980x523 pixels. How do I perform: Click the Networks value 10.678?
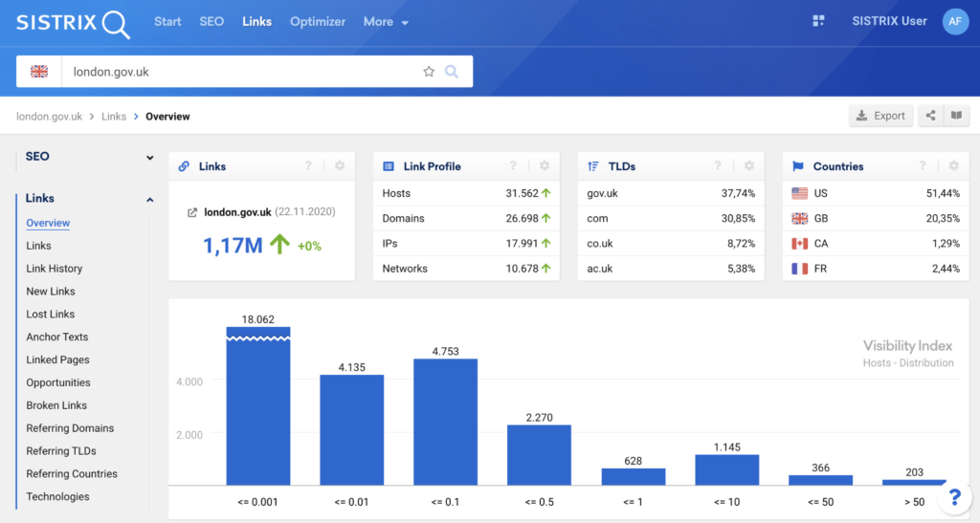click(x=522, y=269)
